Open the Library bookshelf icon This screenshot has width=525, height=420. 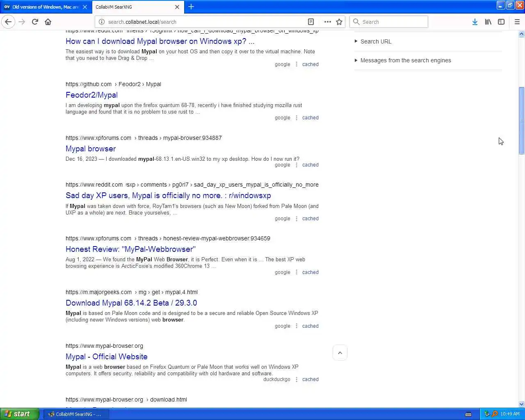pos(488,22)
